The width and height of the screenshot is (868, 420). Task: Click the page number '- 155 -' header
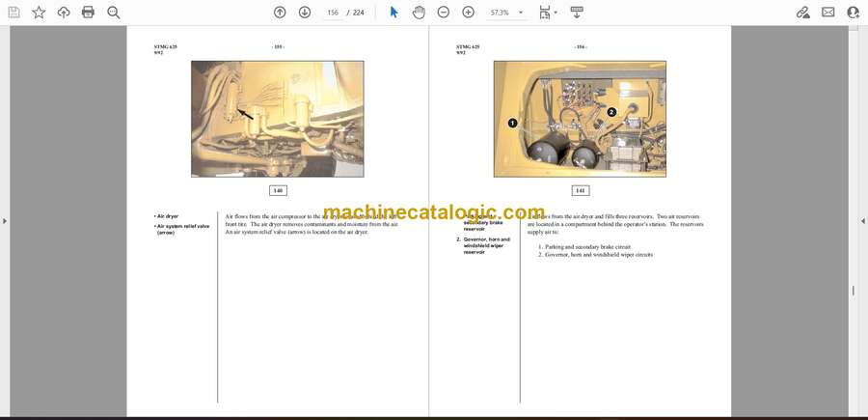point(278,47)
